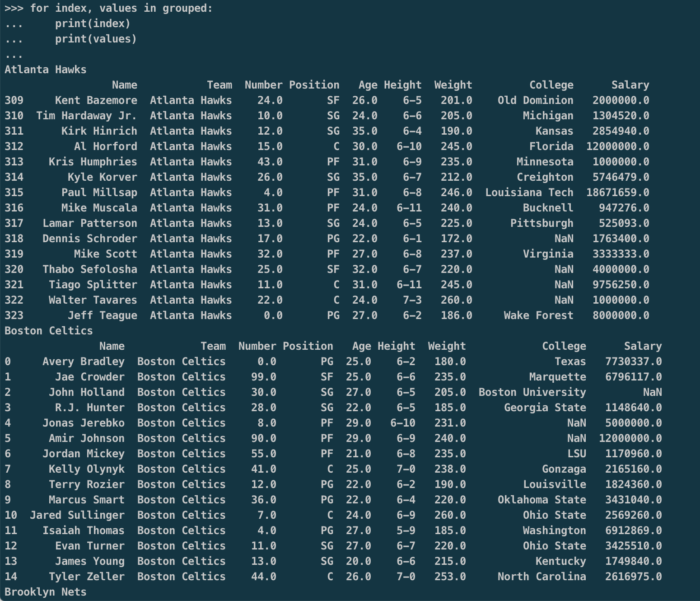Select the 'Boston Celtics' group header line
The height and width of the screenshot is (601, 700).
coord(49,331)
